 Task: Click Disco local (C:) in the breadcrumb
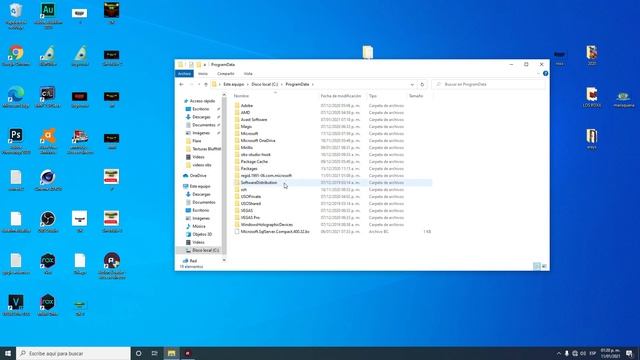tap(264, 84)
